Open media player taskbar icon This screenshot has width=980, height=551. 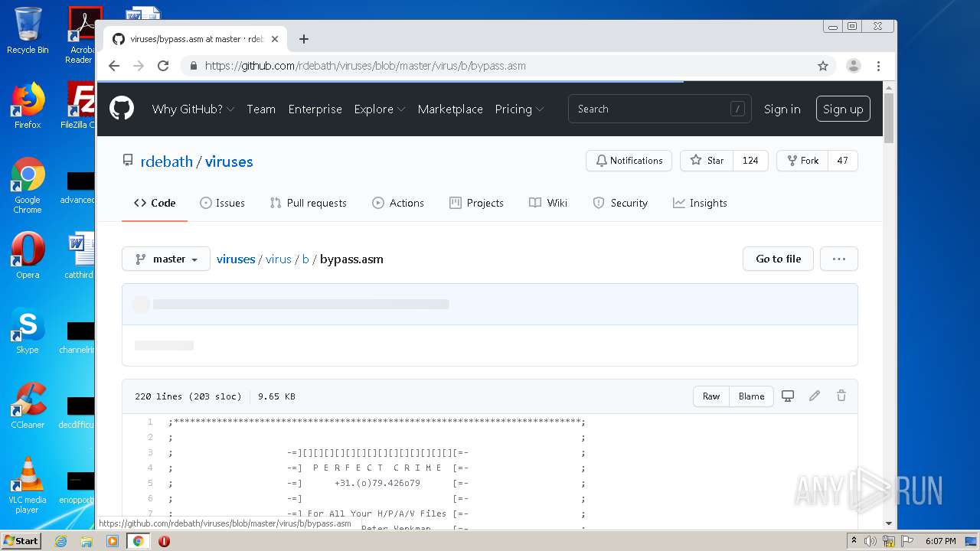click(x=113, y=541)
